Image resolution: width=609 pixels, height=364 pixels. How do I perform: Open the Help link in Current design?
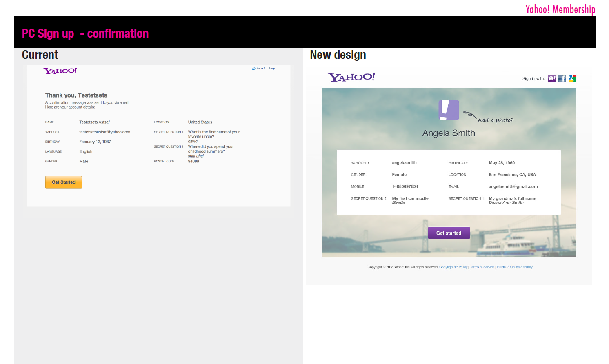272,69
